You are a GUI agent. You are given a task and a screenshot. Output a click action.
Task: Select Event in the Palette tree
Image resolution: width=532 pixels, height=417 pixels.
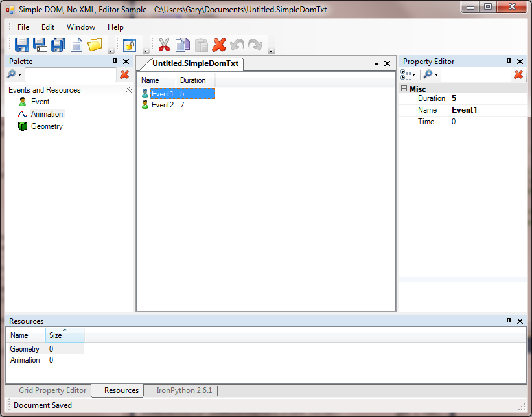pos(40,102)
